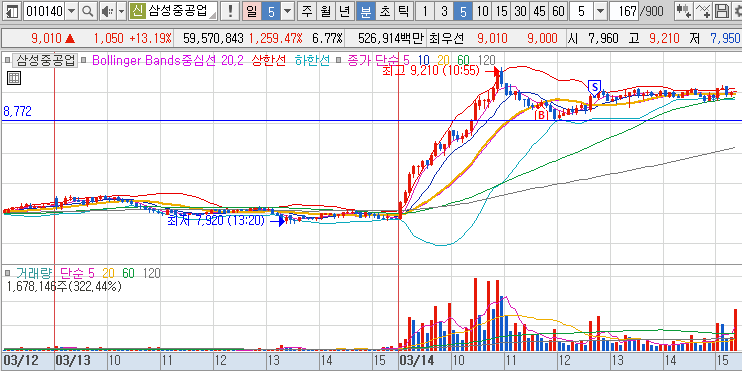Image resolution: width=742 pixels, height=371 pixels.
Task: Click the 삼성중공업 legend label in chart
Action: coord(45,61)
